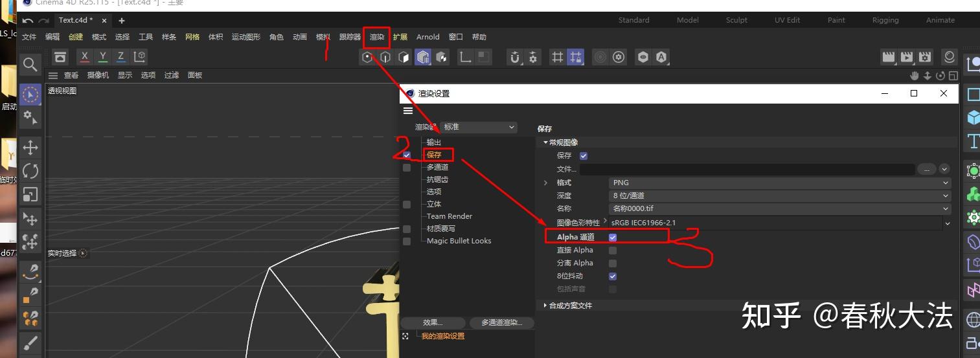Screen dimensions: 980x358
Task: Open soft selection settings gear icon
Action: click(619, 58)
